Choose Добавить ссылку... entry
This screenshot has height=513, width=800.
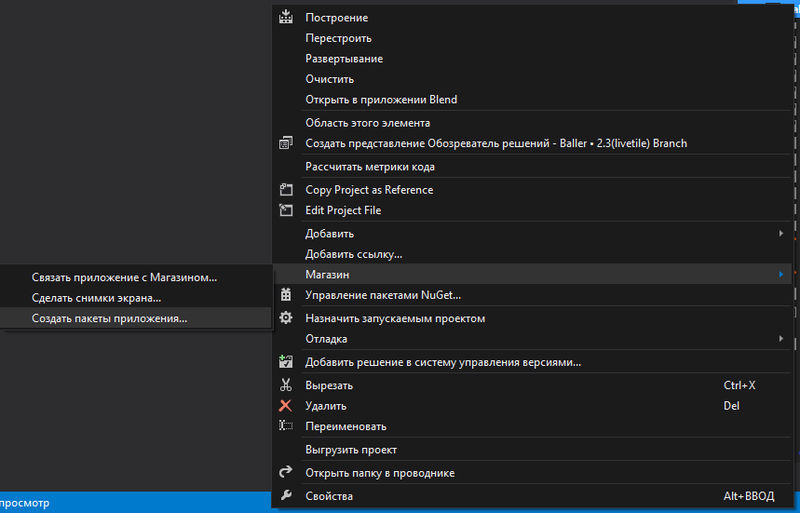click(532, 254)
